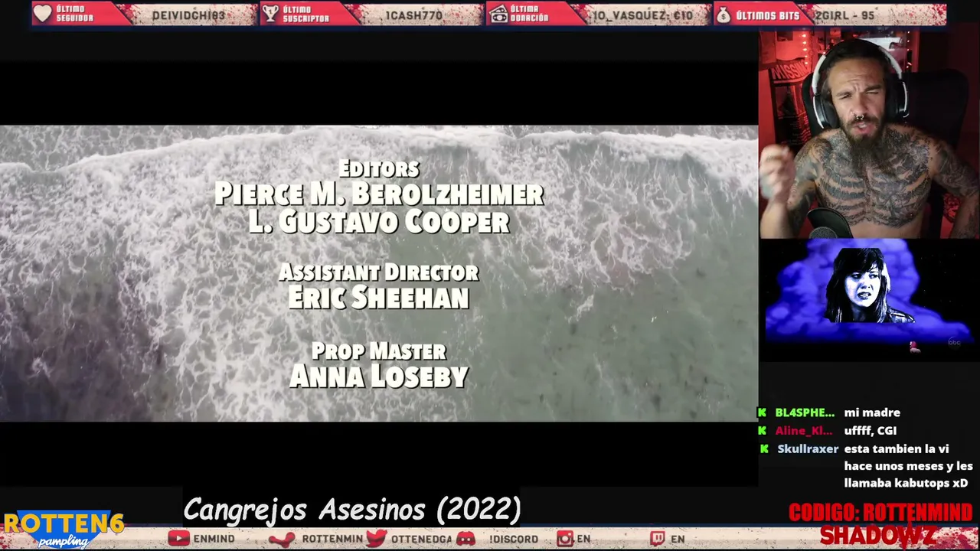This screenshot has width=980, height=551.
Task: Click the streamer webcam feed
Action: (x=869, y=134)
